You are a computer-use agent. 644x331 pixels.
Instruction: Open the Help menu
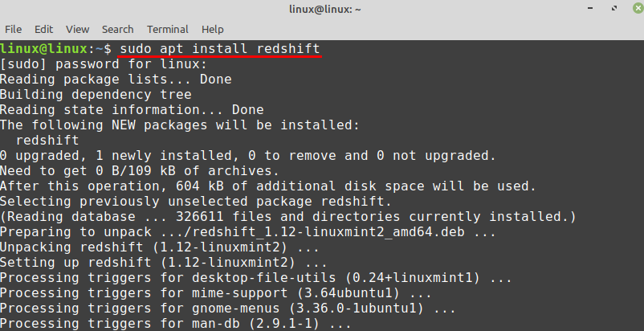212,29
